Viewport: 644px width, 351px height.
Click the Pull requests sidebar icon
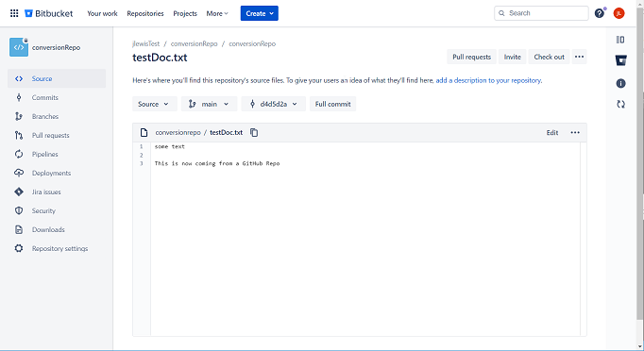[19, 135]
